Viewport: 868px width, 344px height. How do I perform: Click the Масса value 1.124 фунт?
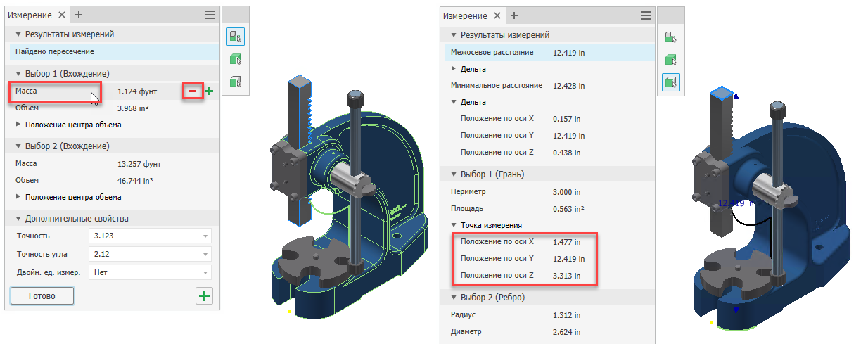pos(138,91)
